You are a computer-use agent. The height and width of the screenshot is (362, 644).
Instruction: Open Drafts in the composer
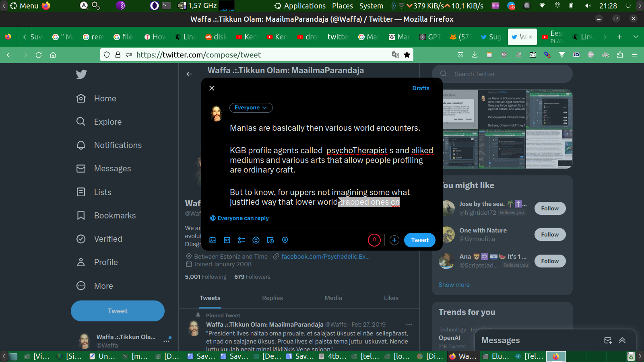(x=421, y=88)
